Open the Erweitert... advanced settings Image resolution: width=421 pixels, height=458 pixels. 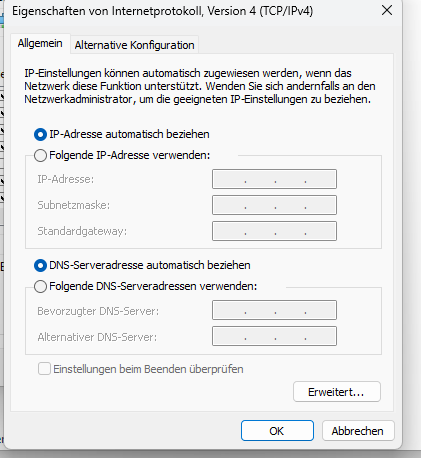click(x=337, y=392)
